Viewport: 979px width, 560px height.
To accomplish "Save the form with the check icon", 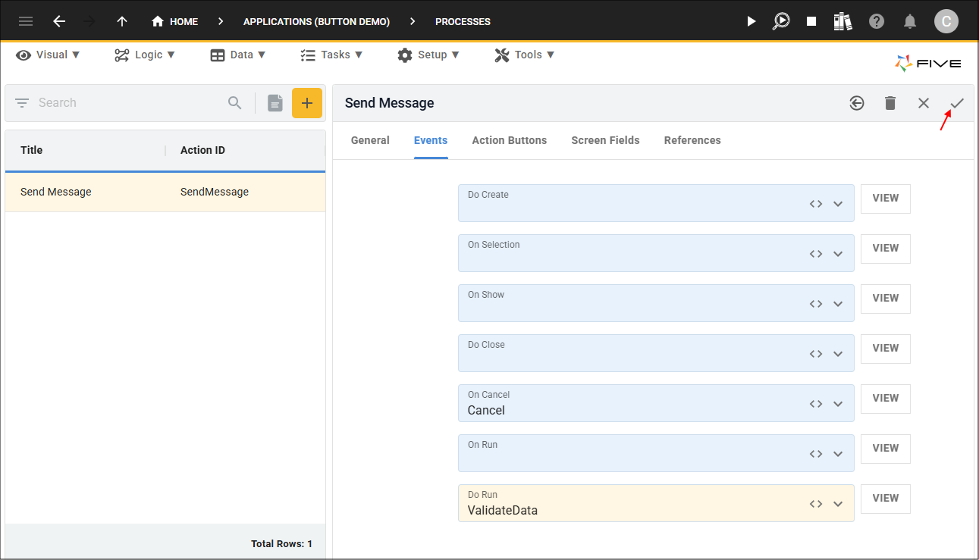I will 957,103.
